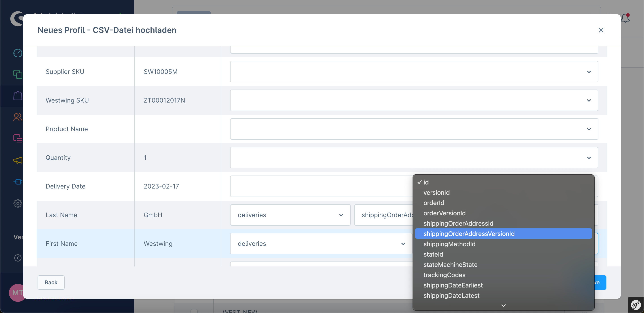
Task: Select the orderVersionId option
Action: click(503, 213)
